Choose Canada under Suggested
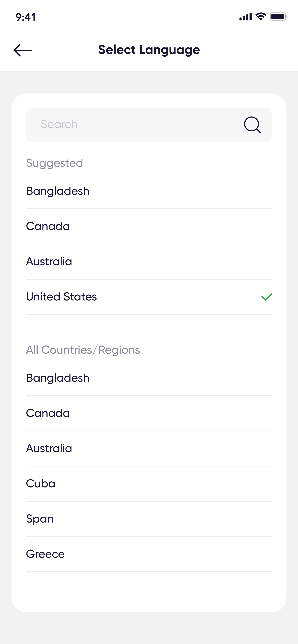298x644 pixels. pyautogui.click(x=48, y=227)
